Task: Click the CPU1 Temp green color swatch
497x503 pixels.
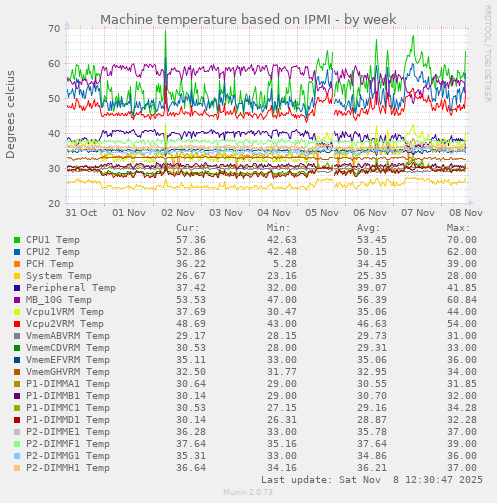Action: pyautogui.click(x=17, y=240)
